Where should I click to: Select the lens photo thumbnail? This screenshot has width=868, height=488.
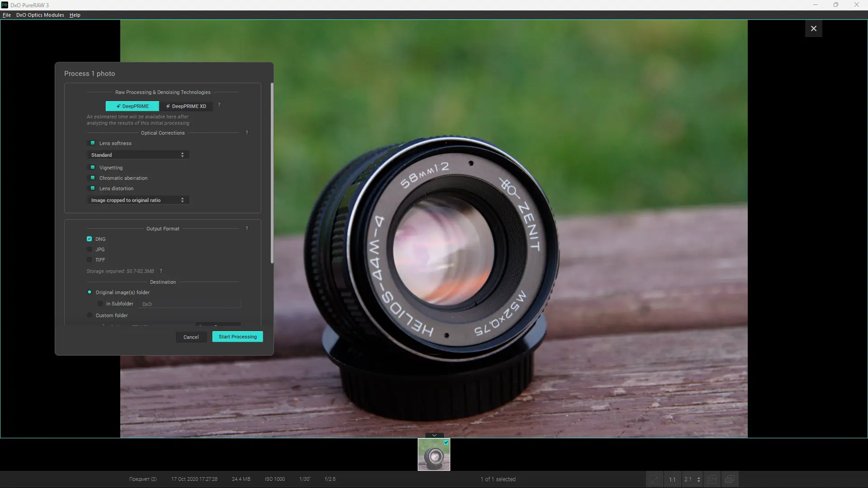(x=434, y=455)
